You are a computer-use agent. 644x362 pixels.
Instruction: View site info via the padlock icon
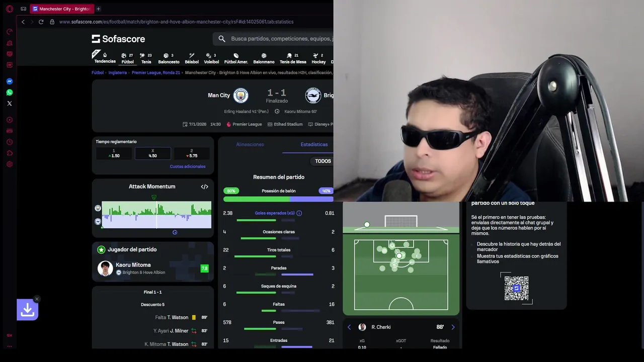pos(52,22)
